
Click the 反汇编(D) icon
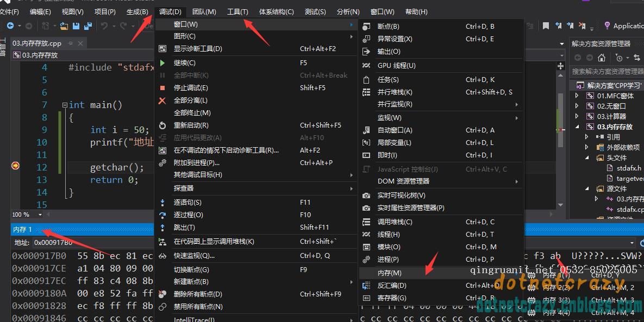[x=366, y=286]
